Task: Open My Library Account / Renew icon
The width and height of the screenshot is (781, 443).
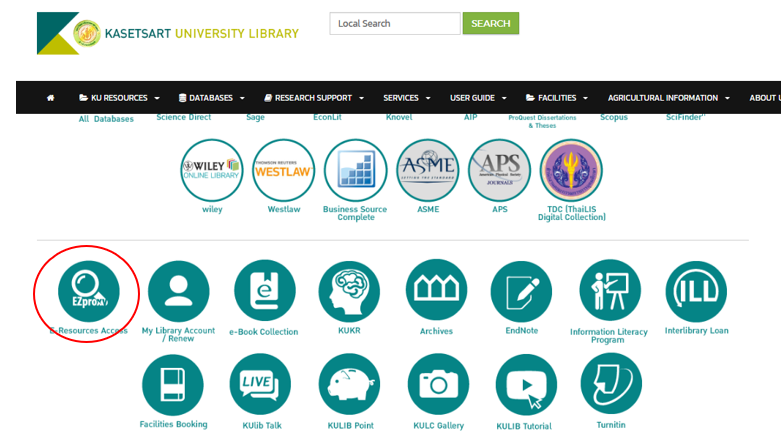Action: (178, 291)
